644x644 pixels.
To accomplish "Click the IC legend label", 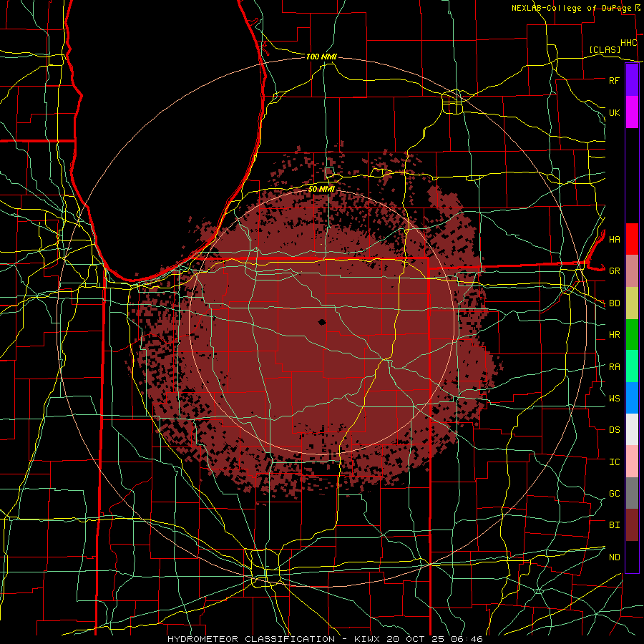I will (614, 462).
